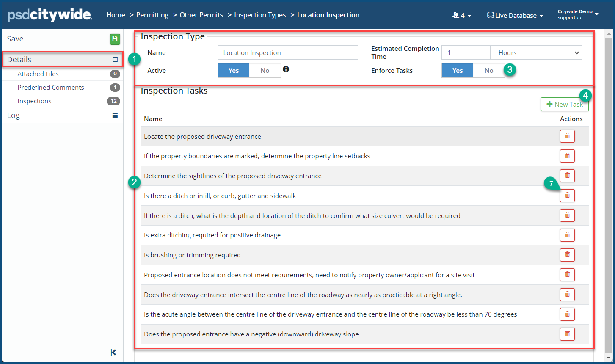Set Enforce Tasks to No
Viewport: 615px width, 364px height.
[488, 71]
